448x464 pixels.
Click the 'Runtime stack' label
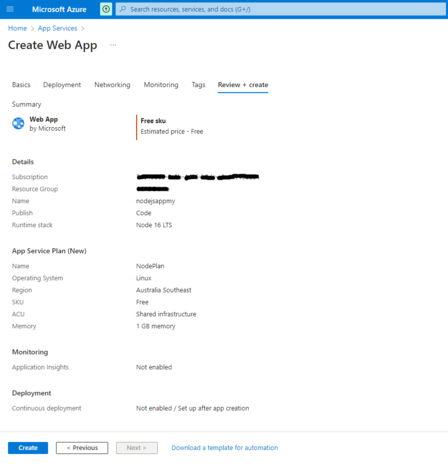point(32,225)
